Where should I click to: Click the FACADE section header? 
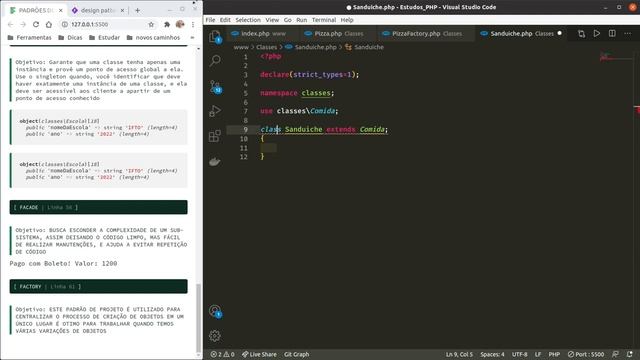tap(98, 207)
